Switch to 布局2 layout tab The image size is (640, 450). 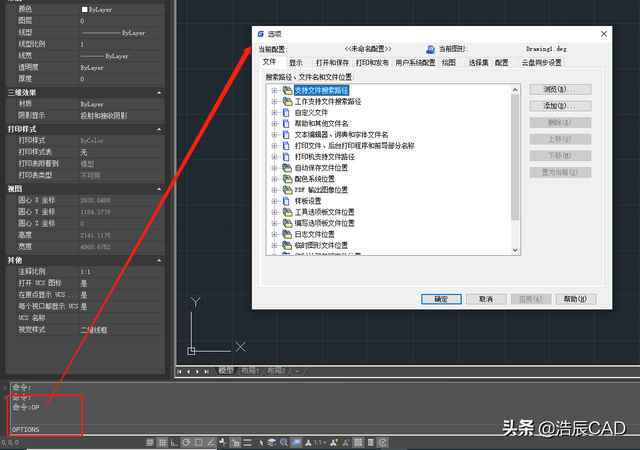(276, 371)
